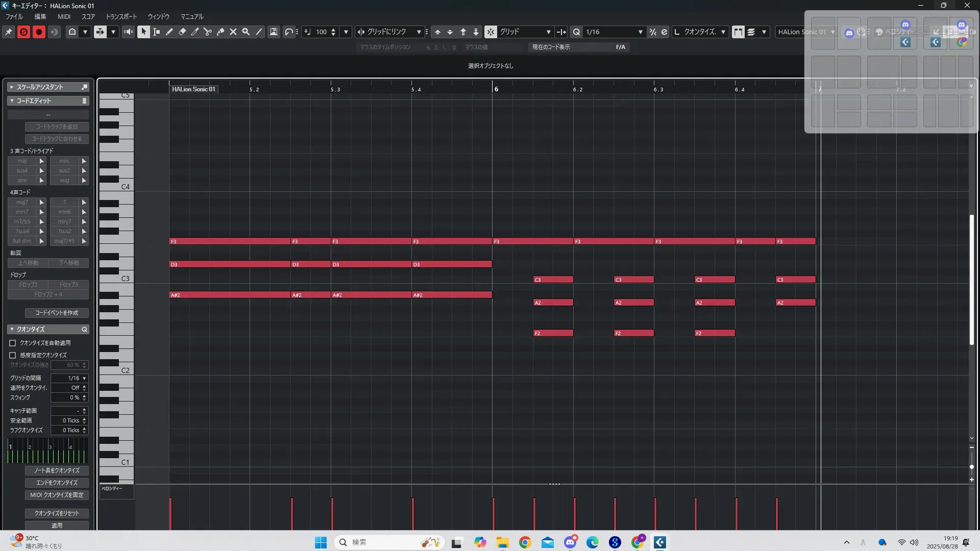This screenshot has height=551, width=980.
Task: Click the Record in editor button
Action: [x=39, y=32]
